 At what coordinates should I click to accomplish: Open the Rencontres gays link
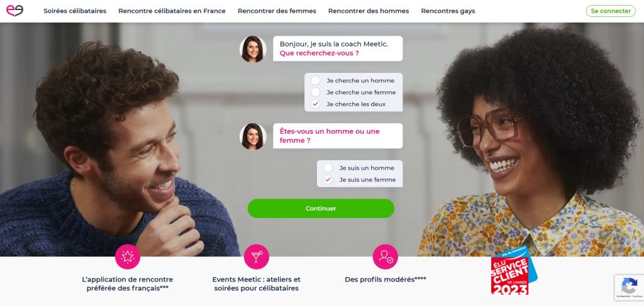pos(448,11)
